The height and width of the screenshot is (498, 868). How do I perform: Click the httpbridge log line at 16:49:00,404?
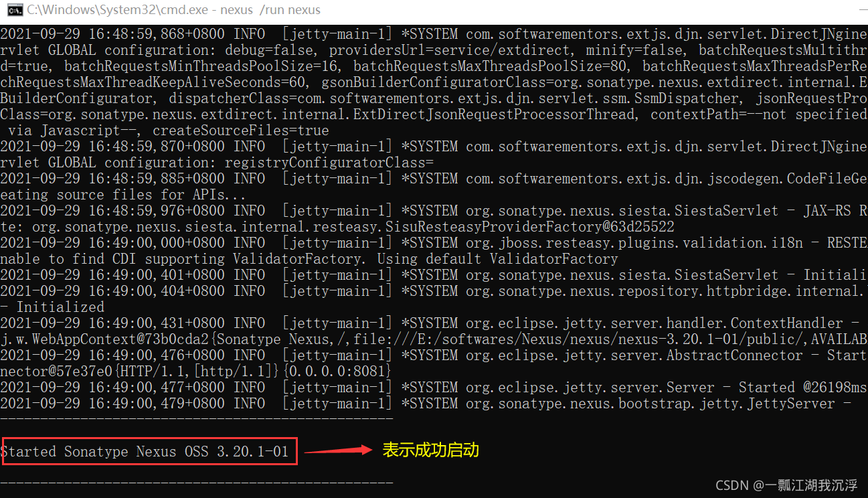434,290
